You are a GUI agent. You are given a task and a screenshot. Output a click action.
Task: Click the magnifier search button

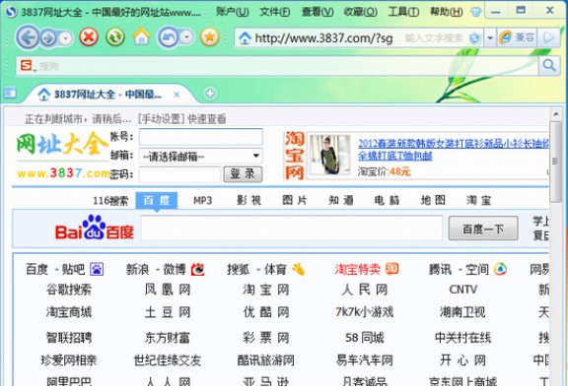pyautogui.click(x=549, y=66)
